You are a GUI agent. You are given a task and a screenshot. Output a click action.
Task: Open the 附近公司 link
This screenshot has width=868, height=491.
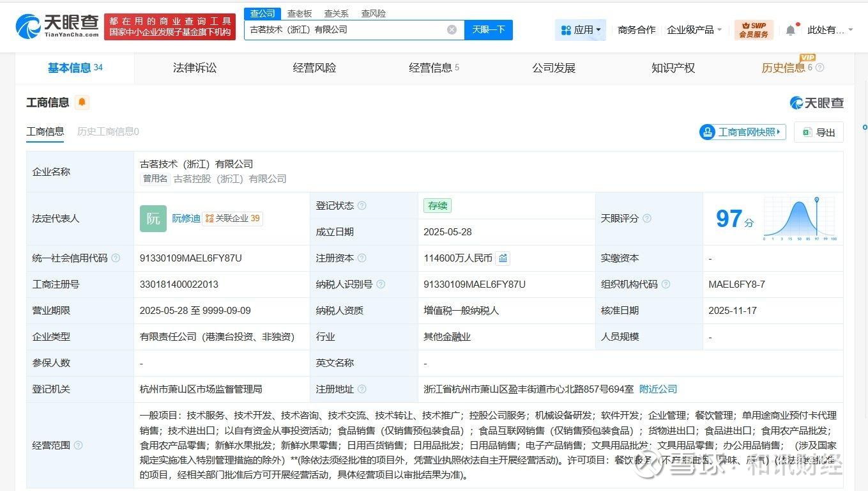tap(658, 389)
